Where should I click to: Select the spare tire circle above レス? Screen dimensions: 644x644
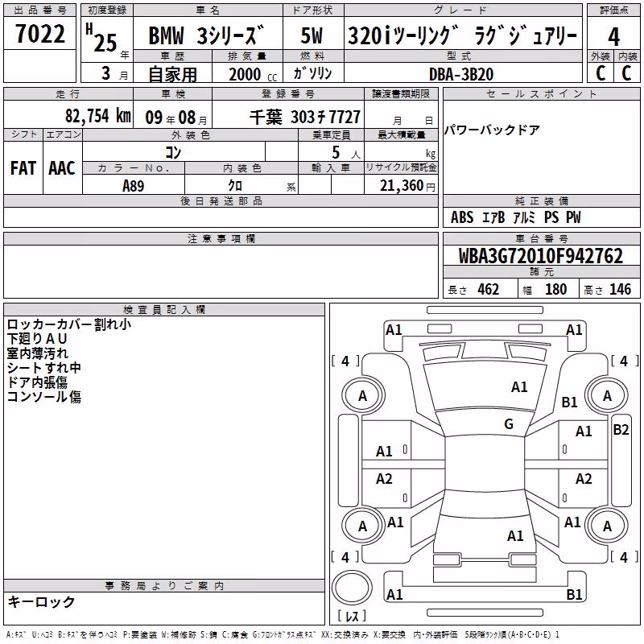coord(352,588)
